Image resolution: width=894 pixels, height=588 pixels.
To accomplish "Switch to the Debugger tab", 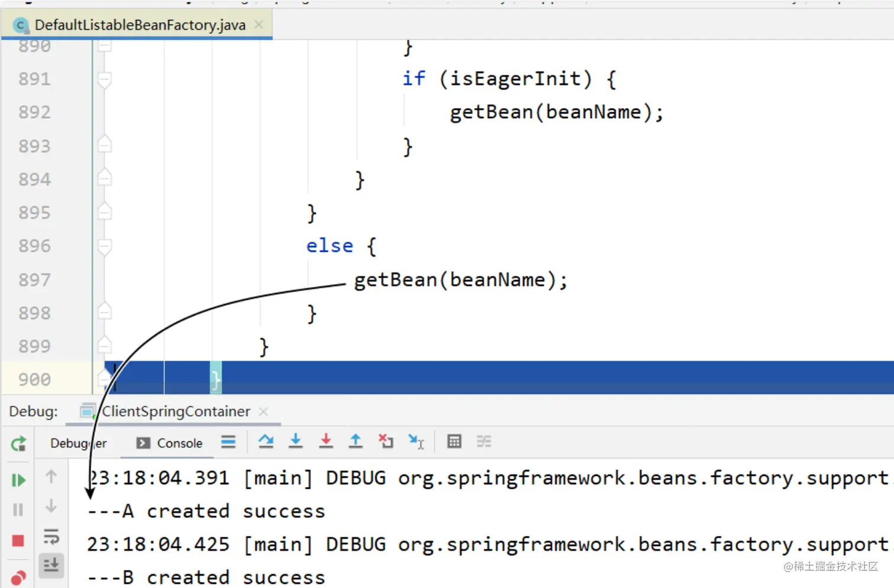I will click(x=78, y=443).
